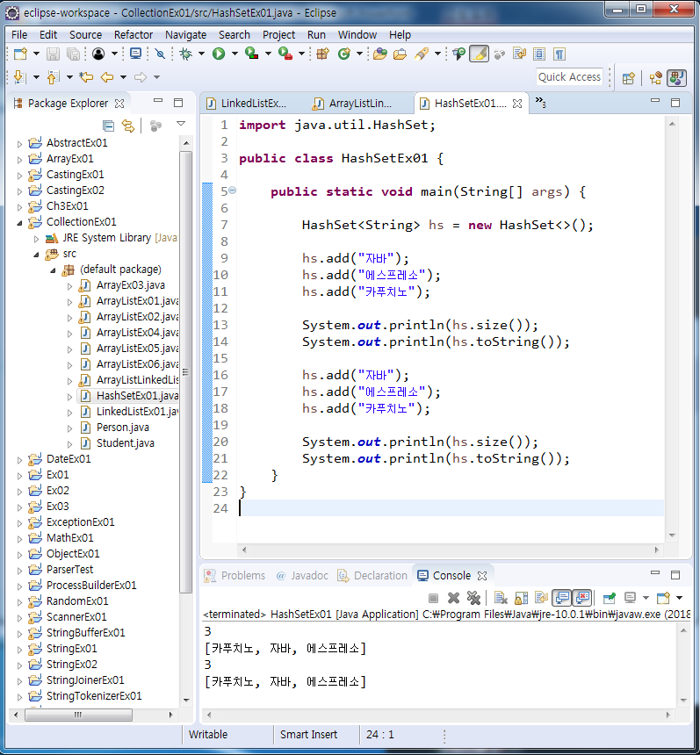This screenshot has height=755, width=700.
Task: Switch to the ArrayListLin editor tab
Action: coord(354,104)
